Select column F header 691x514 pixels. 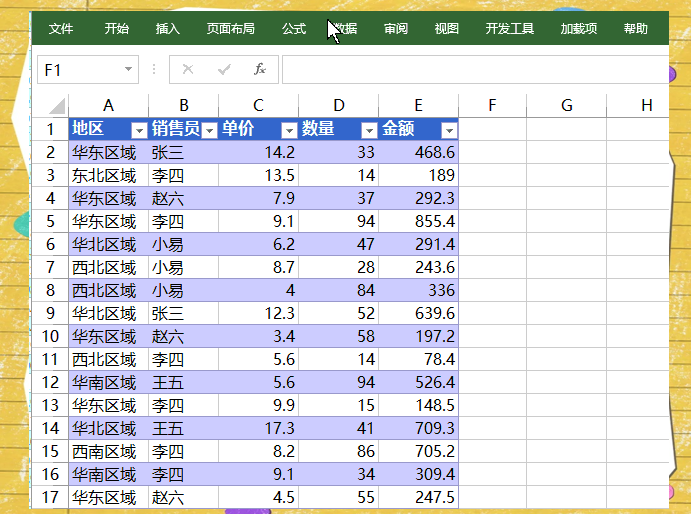pos(492,106)
